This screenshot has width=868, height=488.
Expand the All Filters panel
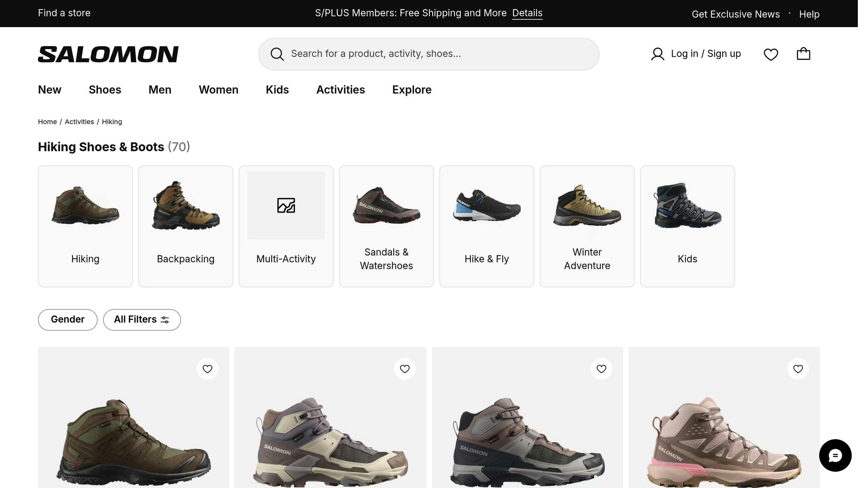[142, 320]
